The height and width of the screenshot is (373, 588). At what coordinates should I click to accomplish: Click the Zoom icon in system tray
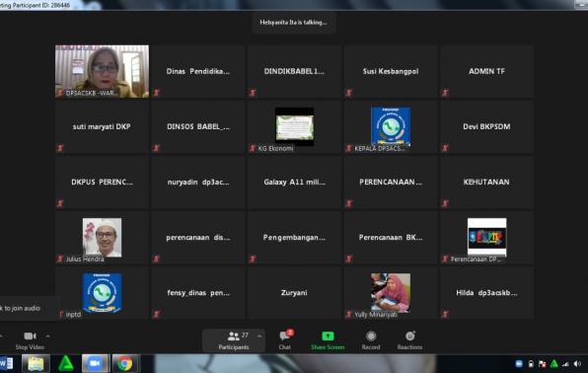519,363
